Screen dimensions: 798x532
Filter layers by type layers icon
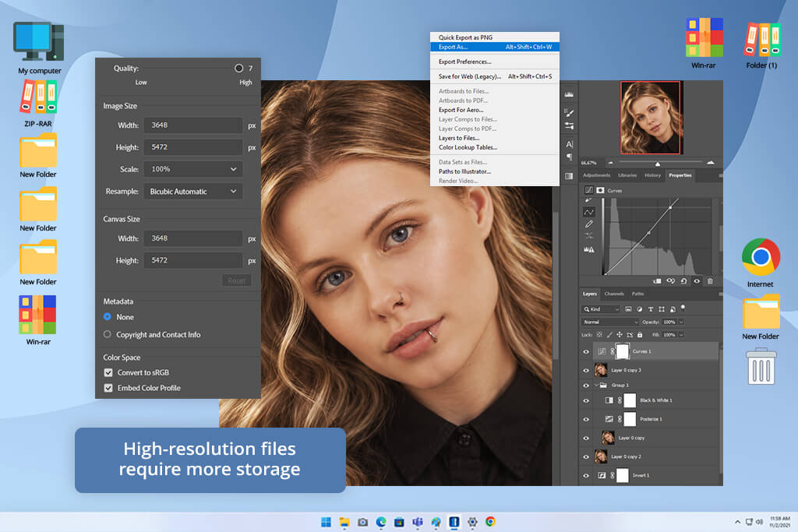tap(651, 308)
